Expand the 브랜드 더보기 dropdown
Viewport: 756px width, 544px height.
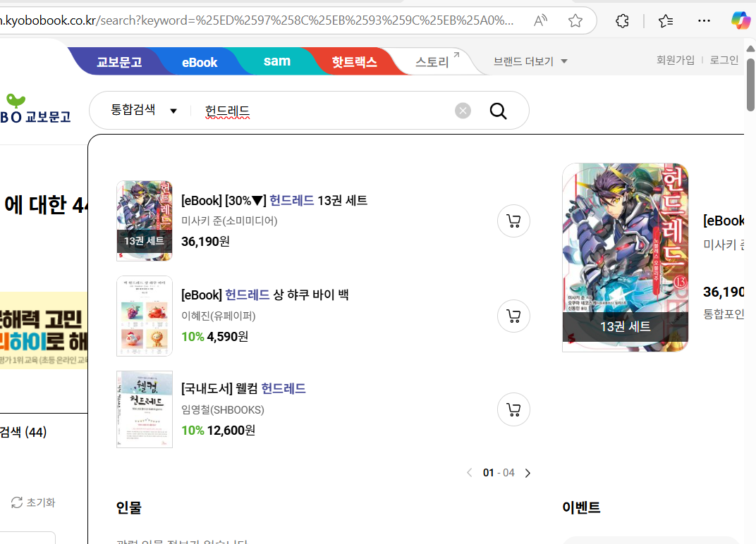[530, 61]
